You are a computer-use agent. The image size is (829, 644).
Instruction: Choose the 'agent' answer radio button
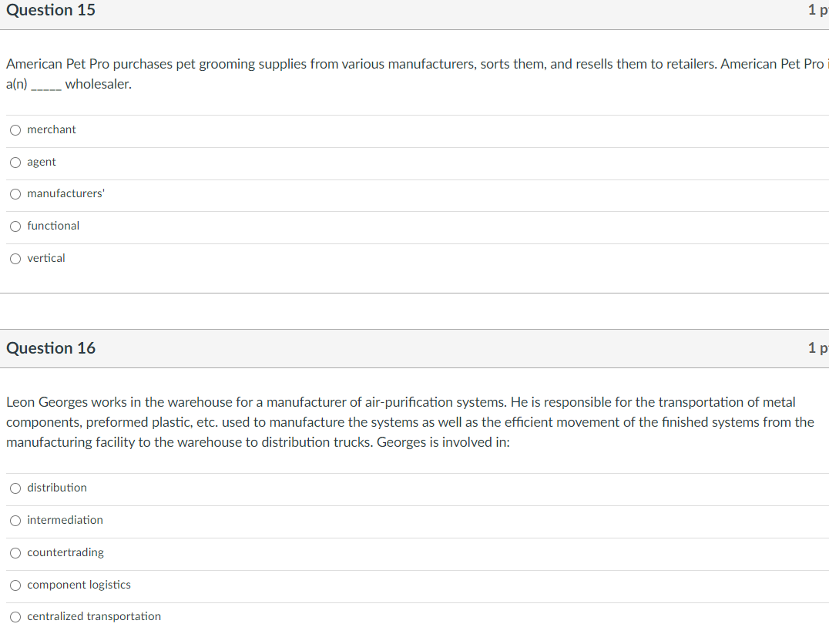click(15, 163)
